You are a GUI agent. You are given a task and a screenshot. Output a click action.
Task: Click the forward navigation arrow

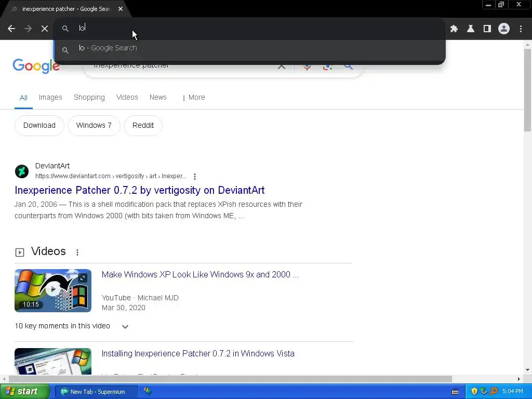click(x=28, y=29)
